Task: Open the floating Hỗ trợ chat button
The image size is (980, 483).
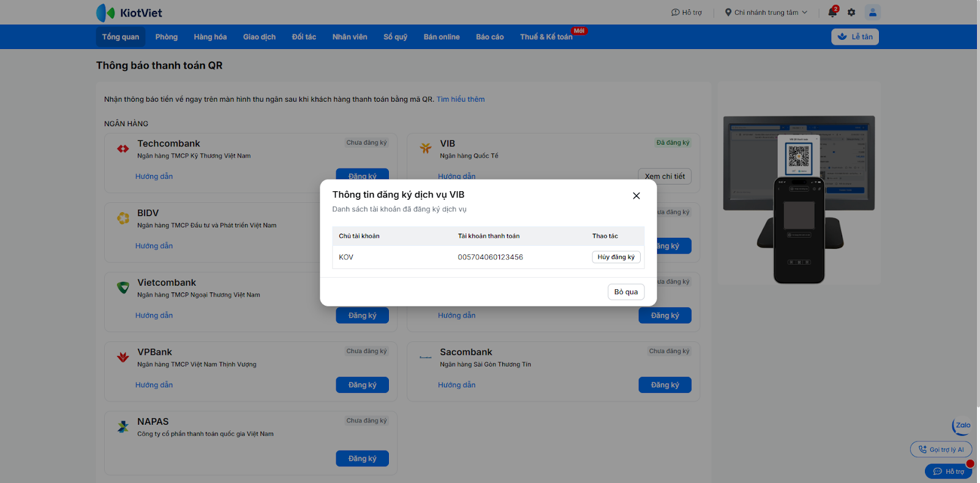Action: (948, 471)
